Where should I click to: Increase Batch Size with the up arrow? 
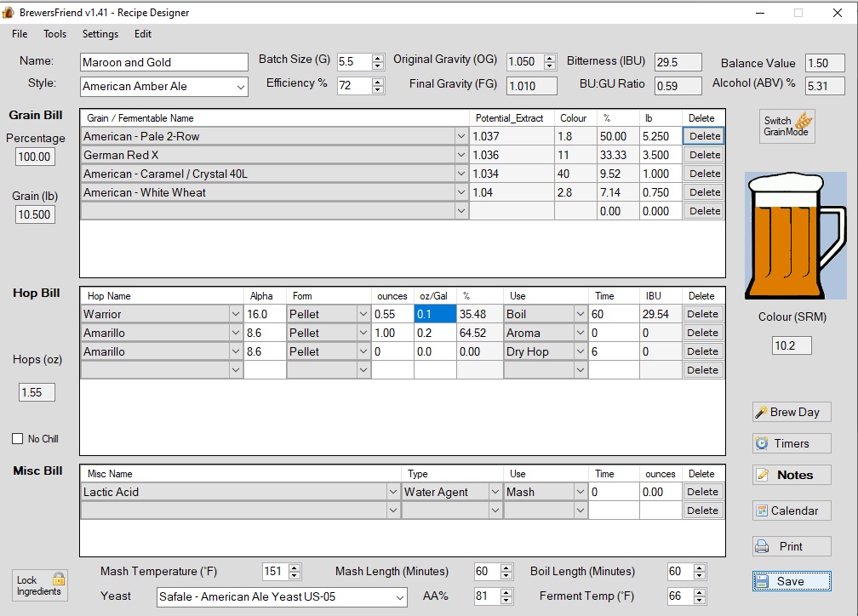coord(378,58)
